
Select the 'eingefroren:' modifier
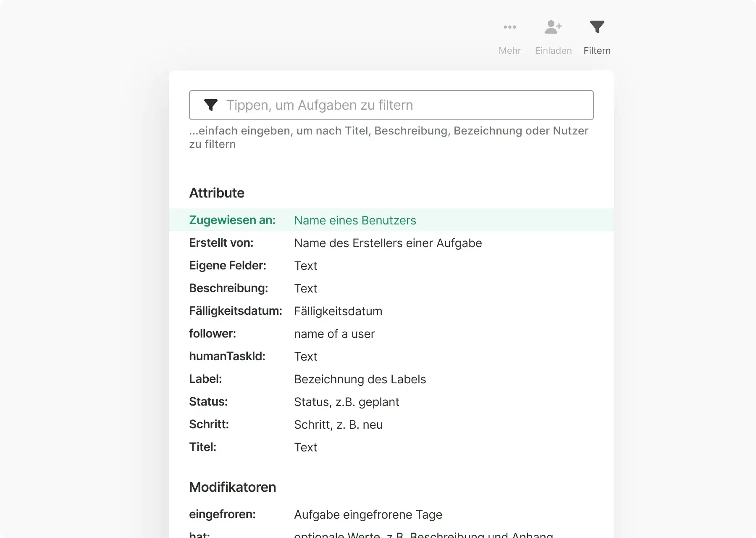(222, 514)
